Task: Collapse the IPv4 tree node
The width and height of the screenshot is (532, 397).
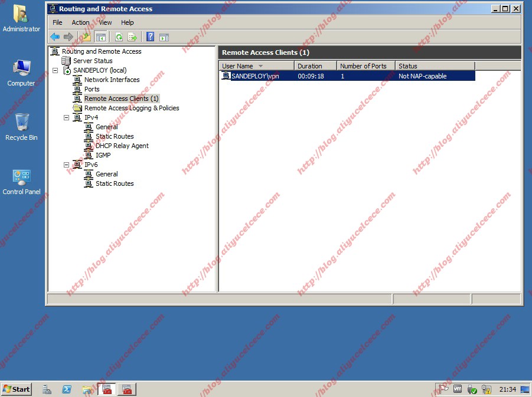Action: [x=67, y=117]
